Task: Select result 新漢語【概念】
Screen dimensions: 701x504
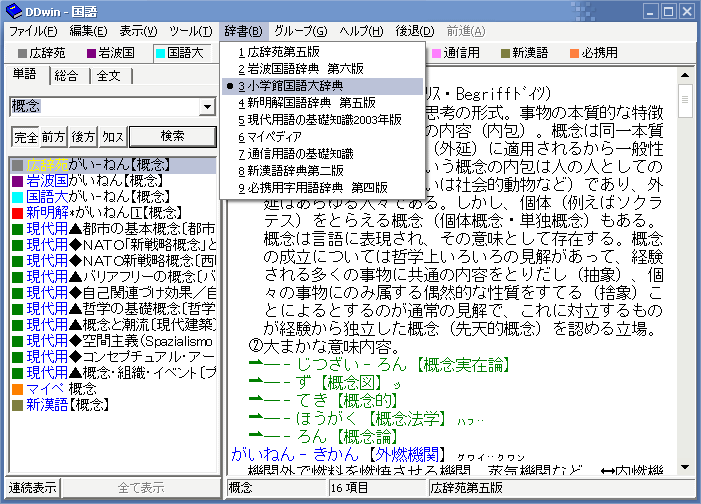Action: click(113, 405)
